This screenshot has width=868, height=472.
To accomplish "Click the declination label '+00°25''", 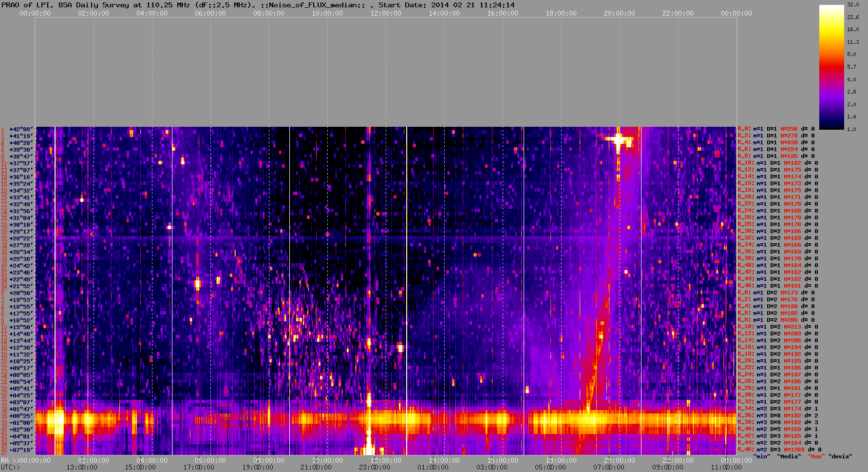I will [x=21, y=416].
